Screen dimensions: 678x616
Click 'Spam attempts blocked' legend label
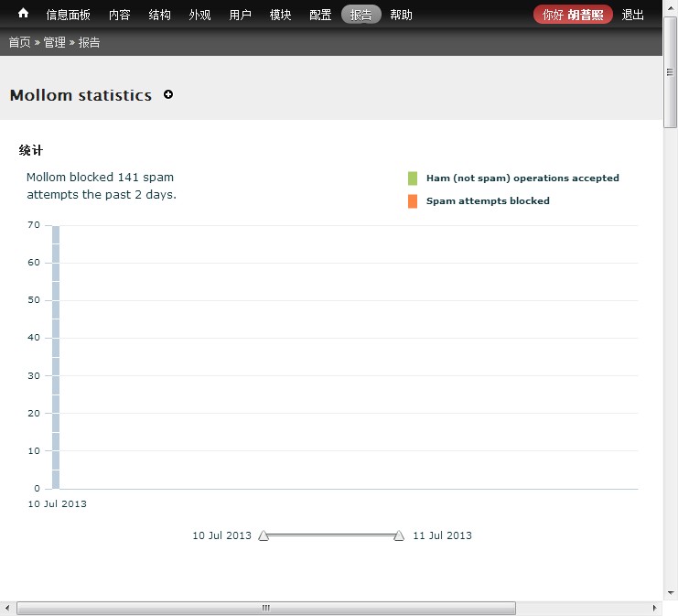tap(488, 201)
